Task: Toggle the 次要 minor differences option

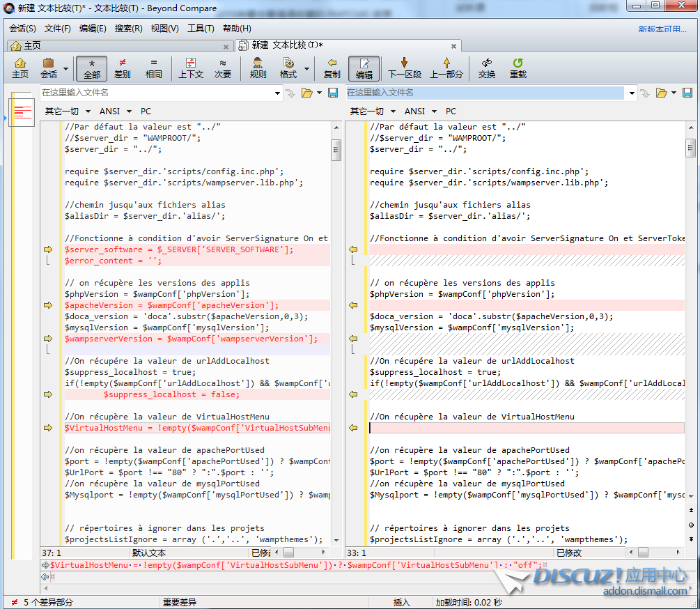Action: 222,68
